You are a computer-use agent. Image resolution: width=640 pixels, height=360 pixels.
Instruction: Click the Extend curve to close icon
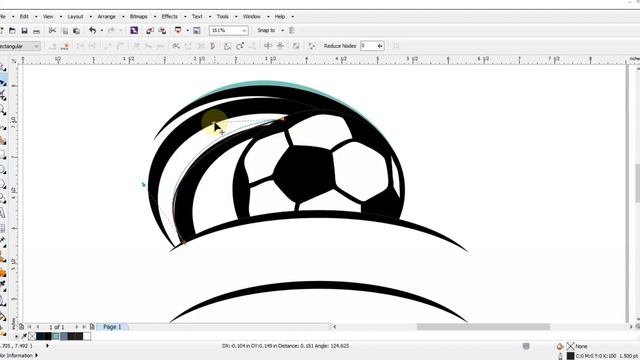[188, 46]
